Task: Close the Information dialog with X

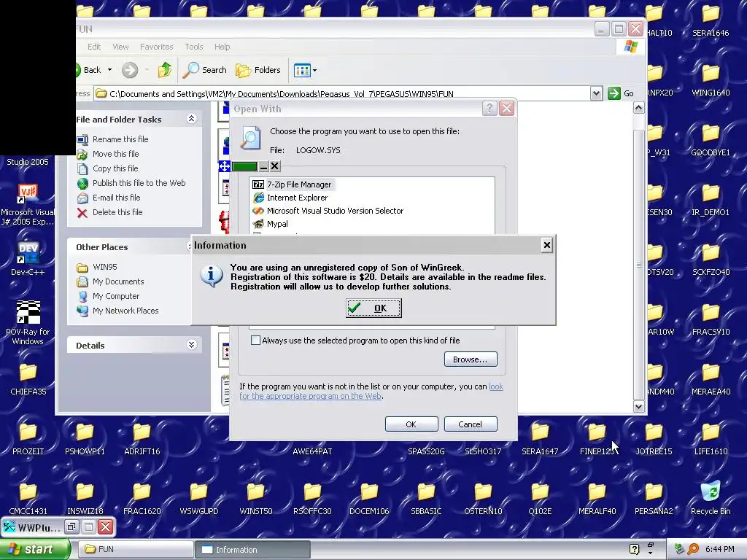Action: [547, 245]
